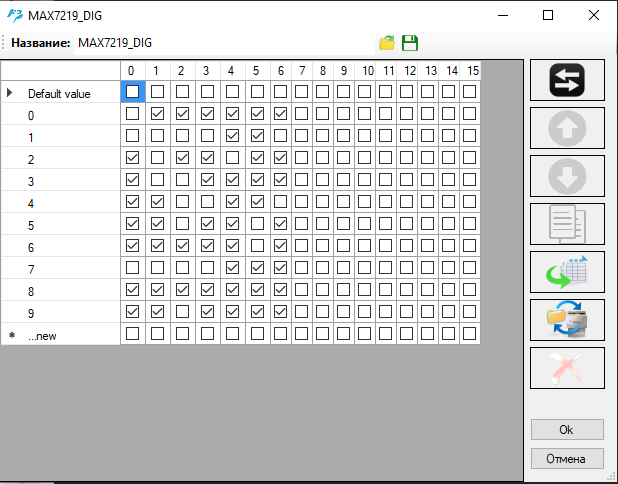Click the move down arrow button
The width and height of the screenshot is (618, 484).
(x=567, y=176)
